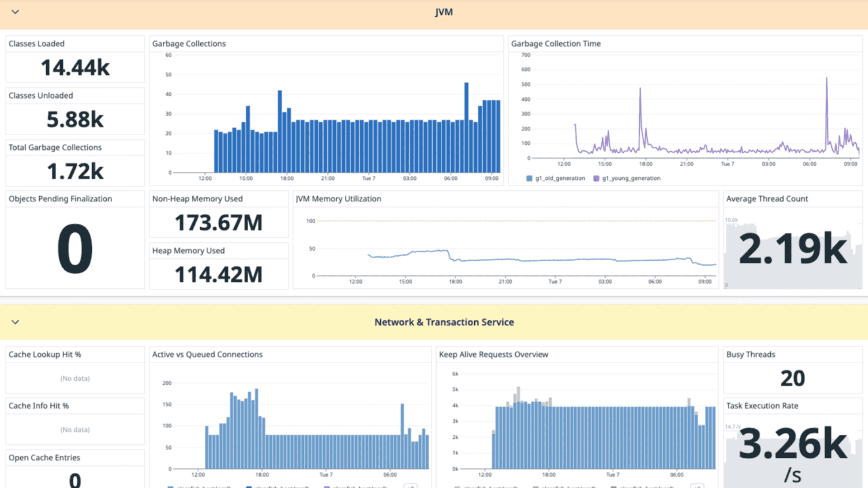Select the Cache Lookup Hit % widget title
The height and width of the screenshot is (488, 868).
click(45, 355)
